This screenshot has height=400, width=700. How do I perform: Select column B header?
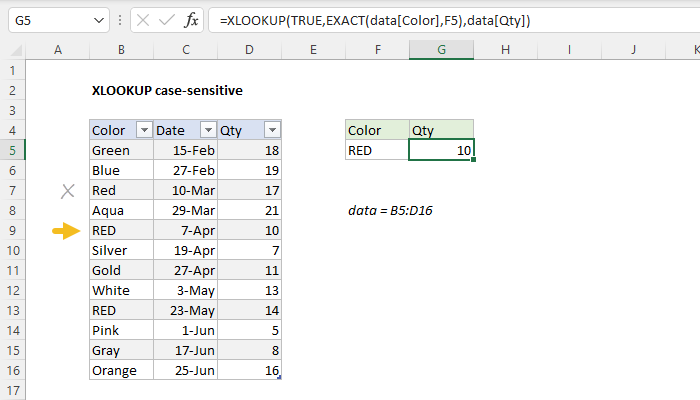121,50
